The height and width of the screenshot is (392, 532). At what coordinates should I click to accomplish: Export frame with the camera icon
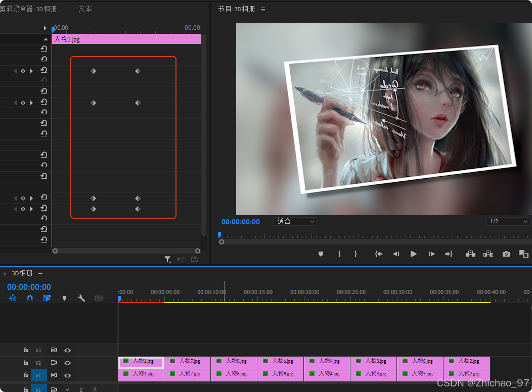(x=506, y=254)
